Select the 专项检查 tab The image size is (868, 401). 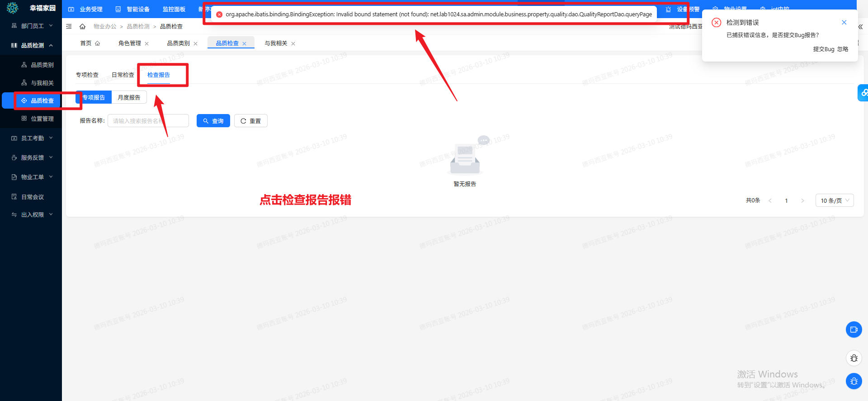[x=87, y=75]
